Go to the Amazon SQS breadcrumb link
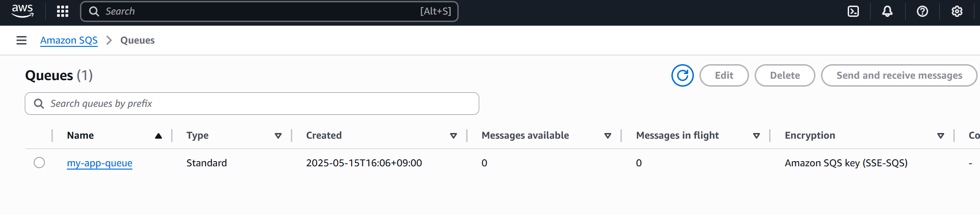The width and height of the screenshot is (980, 215). point(69,40)
